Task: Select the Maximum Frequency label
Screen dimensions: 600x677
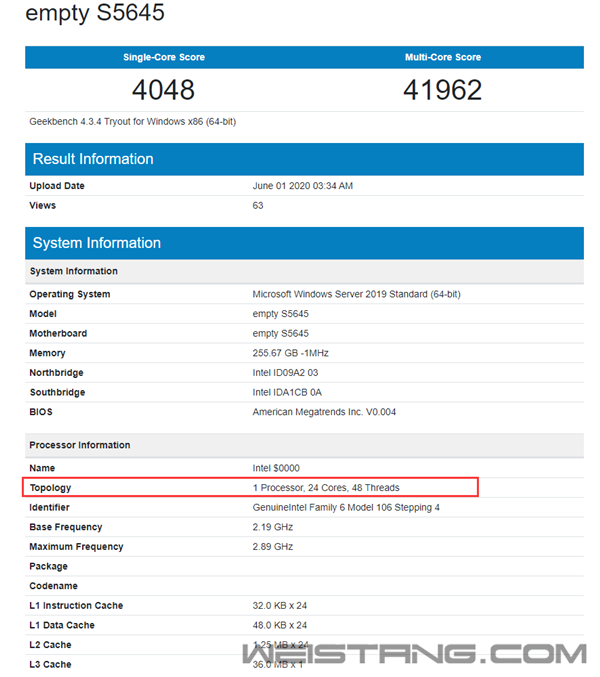Action: tap(76, 547)
